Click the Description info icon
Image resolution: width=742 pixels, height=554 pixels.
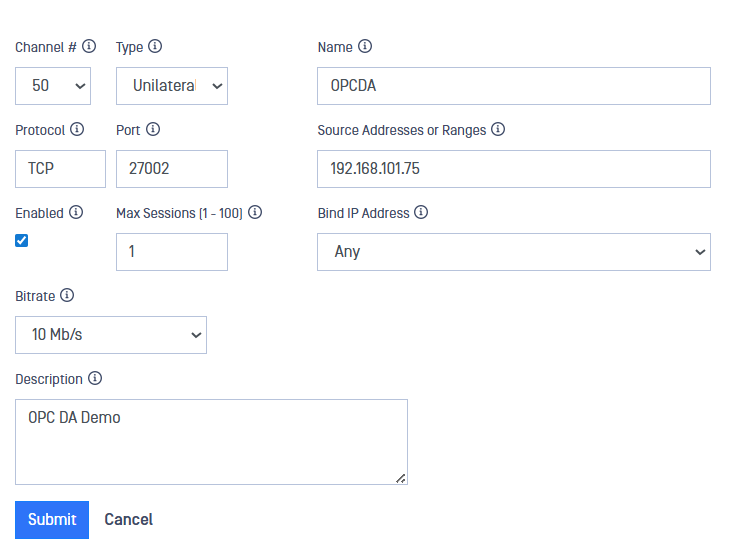point(95,378)
